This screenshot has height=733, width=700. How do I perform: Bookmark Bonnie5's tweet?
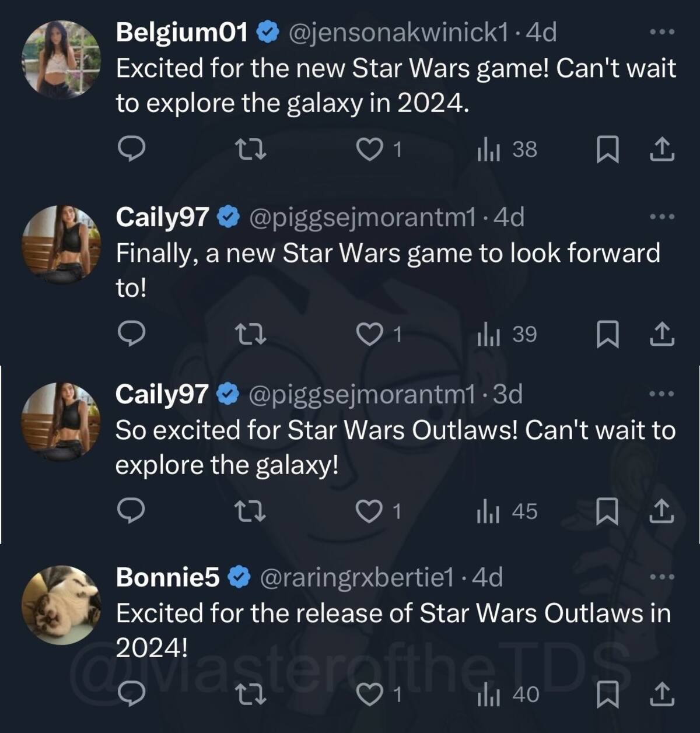tap(607, 695)
